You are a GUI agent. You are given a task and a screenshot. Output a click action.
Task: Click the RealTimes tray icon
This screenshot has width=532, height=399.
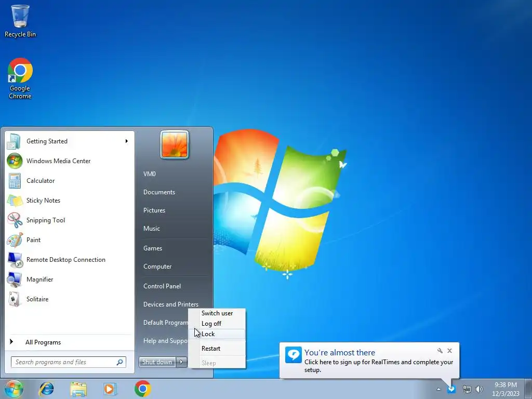point(451,389)
